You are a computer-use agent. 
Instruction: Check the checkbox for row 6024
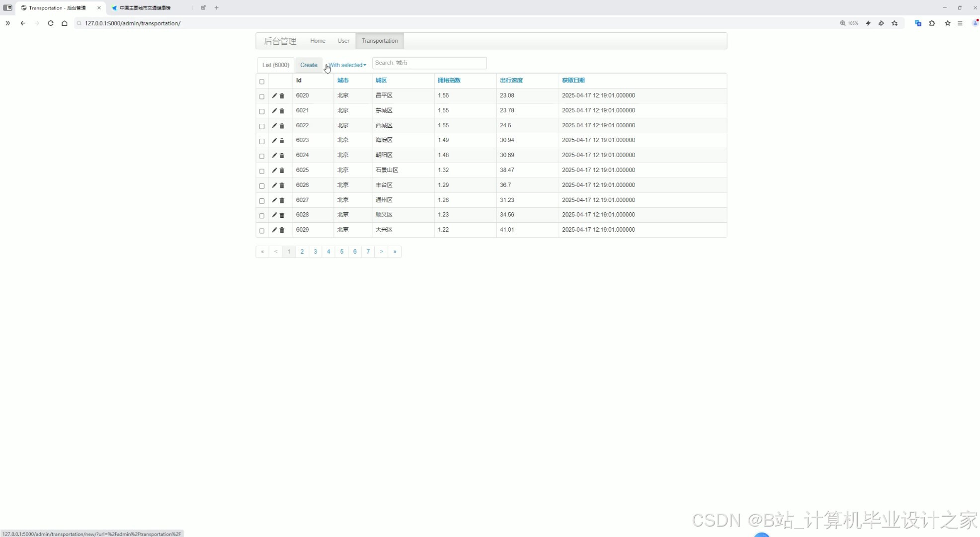pos(262,156)
